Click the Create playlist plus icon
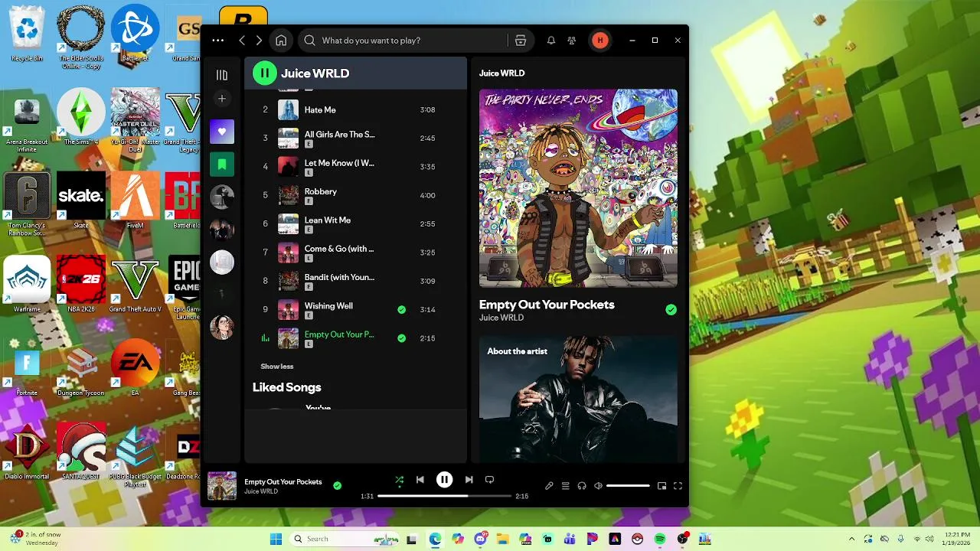The image size is (980, 551). tap(222, 98)
